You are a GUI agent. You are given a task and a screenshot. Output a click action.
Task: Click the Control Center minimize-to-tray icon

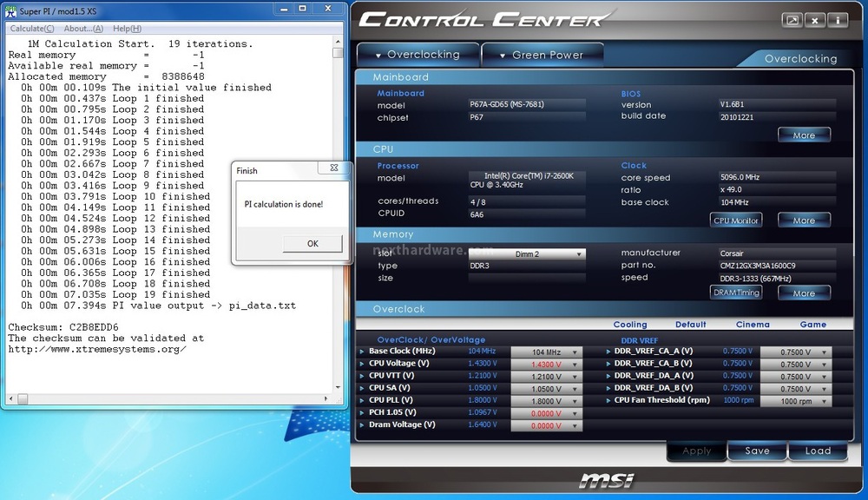pos(792,21)
